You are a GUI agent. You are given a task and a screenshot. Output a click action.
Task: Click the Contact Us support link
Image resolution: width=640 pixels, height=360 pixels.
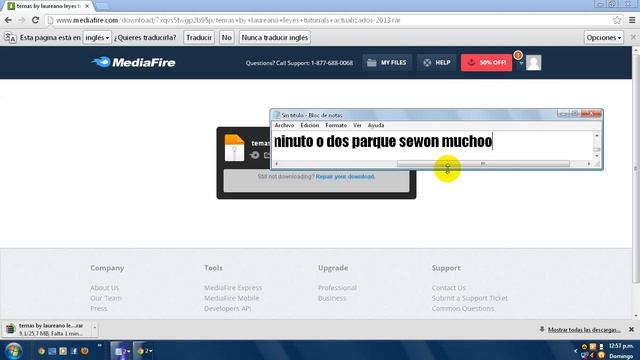[x=449, y=288]
